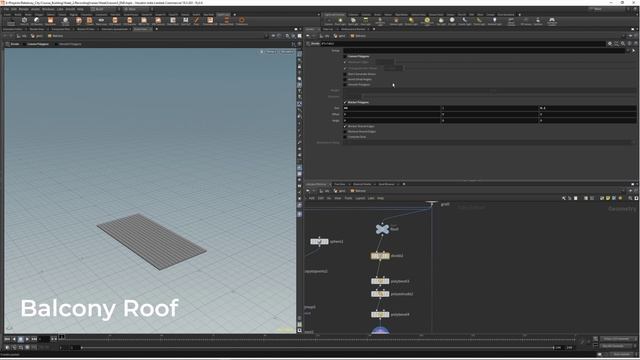
Task: Select the Camera shelf tool
Action: tap(329, 21)
